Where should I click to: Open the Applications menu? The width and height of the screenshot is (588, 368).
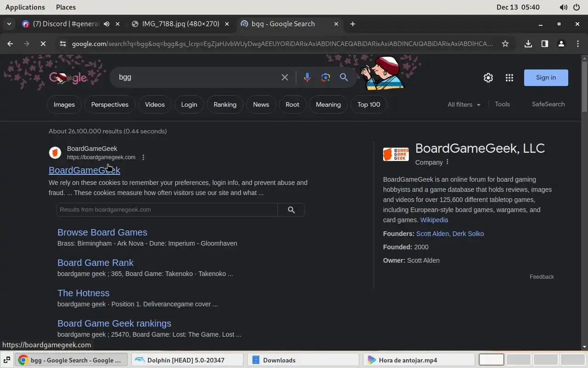point(25,7)
